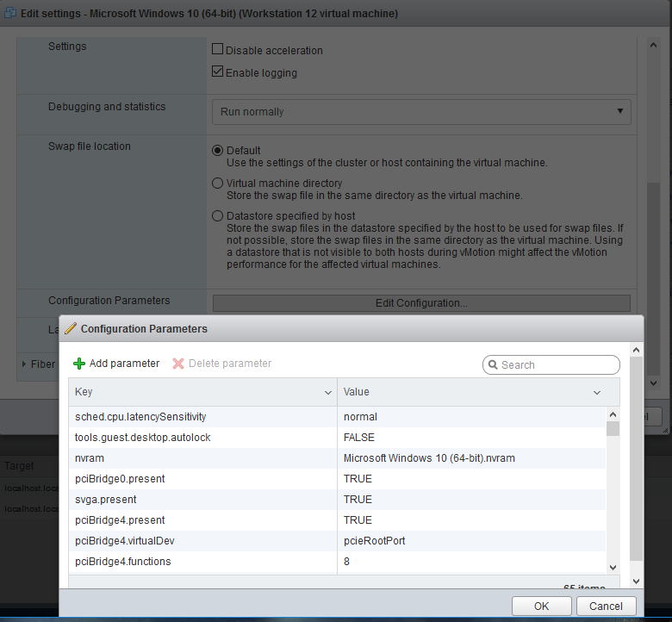The height and width of the screenshot is (622, 672).
Task: Click Edit Configuration button
Action: click(421, 303)
